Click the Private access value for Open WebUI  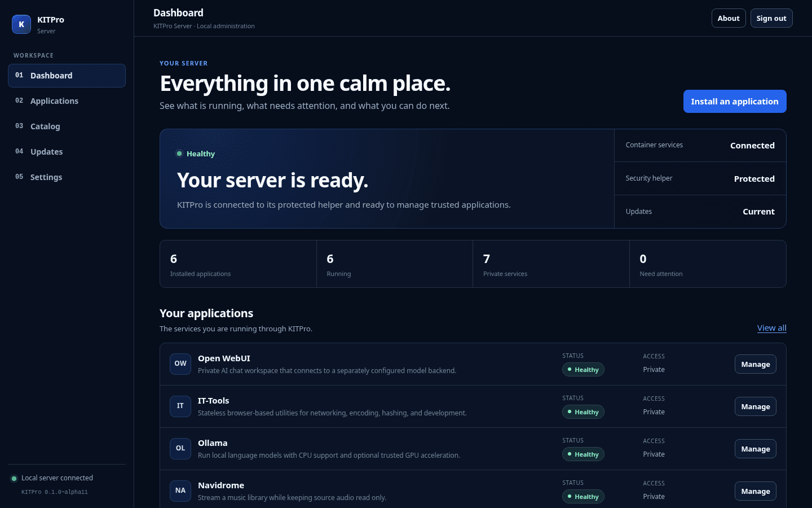click(654, 370)
